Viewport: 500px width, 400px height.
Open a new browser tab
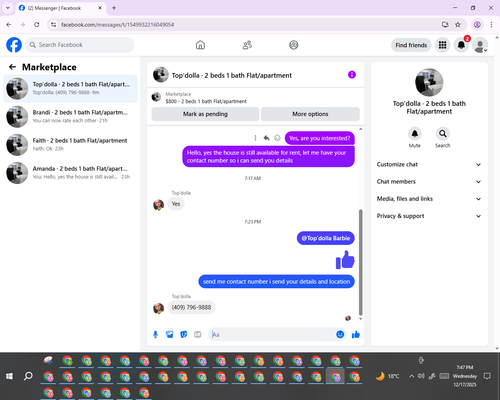tap(114, 8)
